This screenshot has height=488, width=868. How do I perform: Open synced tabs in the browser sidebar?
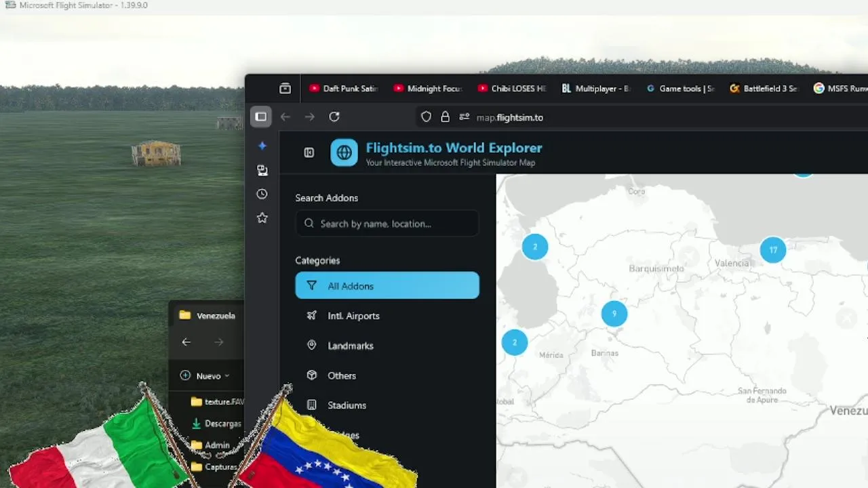pyautogui.click(x=262, y=170)
